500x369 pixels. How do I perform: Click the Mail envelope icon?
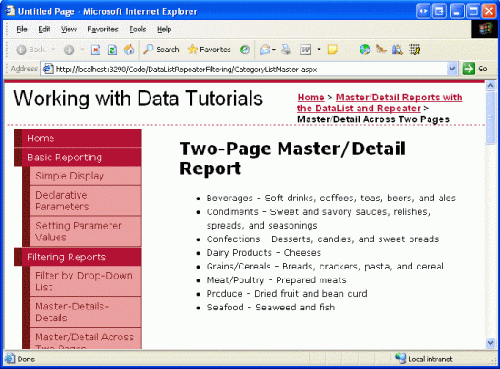pos(265,50)
